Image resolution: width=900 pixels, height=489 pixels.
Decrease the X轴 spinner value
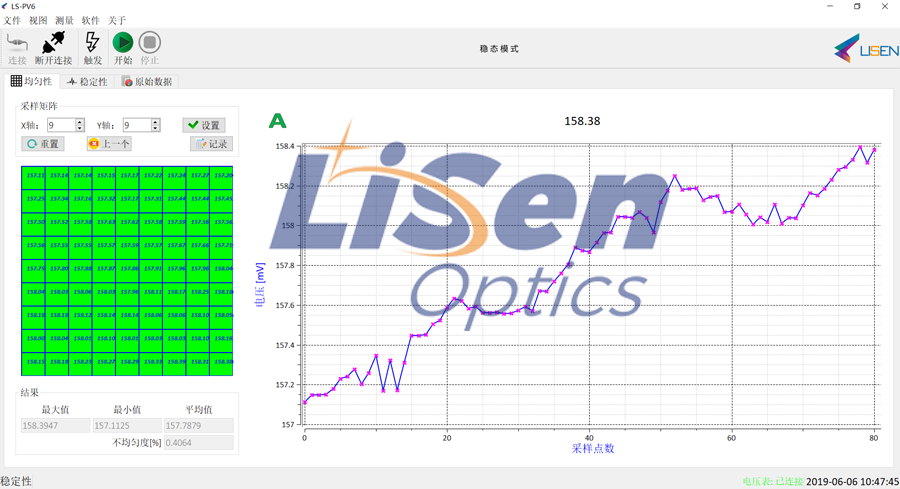[80, 129]
